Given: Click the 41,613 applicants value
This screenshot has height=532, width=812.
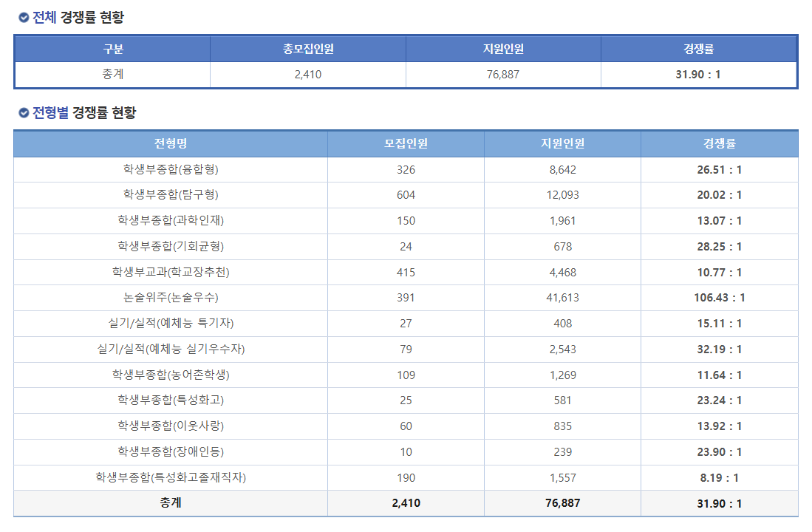Looking at the screenshot, I should coord(563,298).
